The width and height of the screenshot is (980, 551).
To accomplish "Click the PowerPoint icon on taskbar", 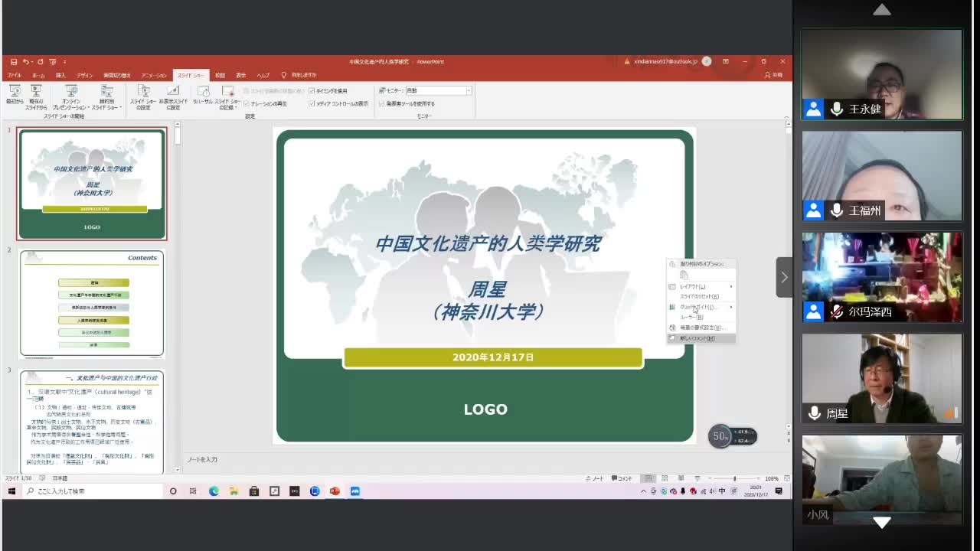I will pos(335,491).
